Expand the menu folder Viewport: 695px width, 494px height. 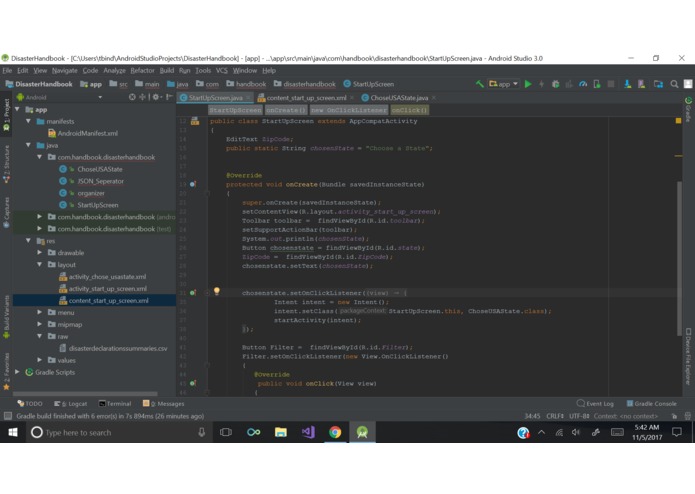[39, 312]
